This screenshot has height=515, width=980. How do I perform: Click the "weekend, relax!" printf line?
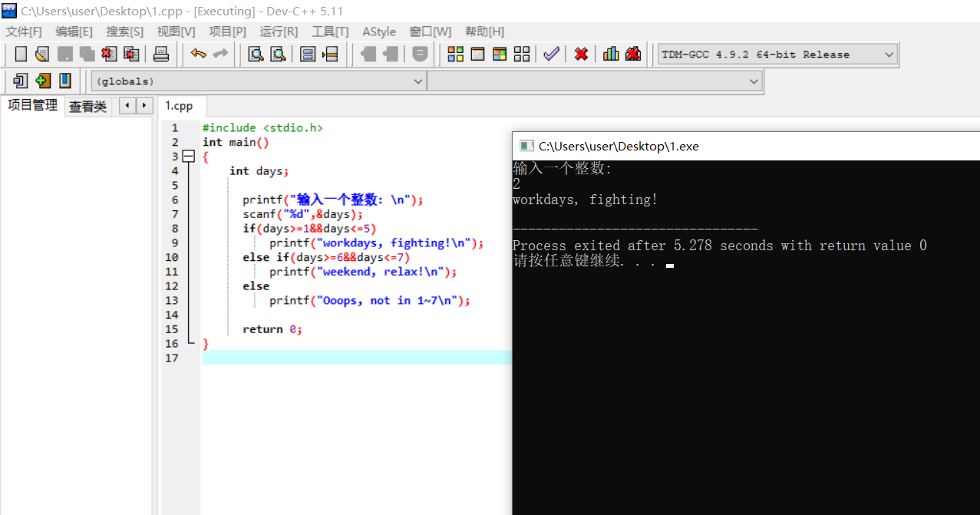coord(363,272)
